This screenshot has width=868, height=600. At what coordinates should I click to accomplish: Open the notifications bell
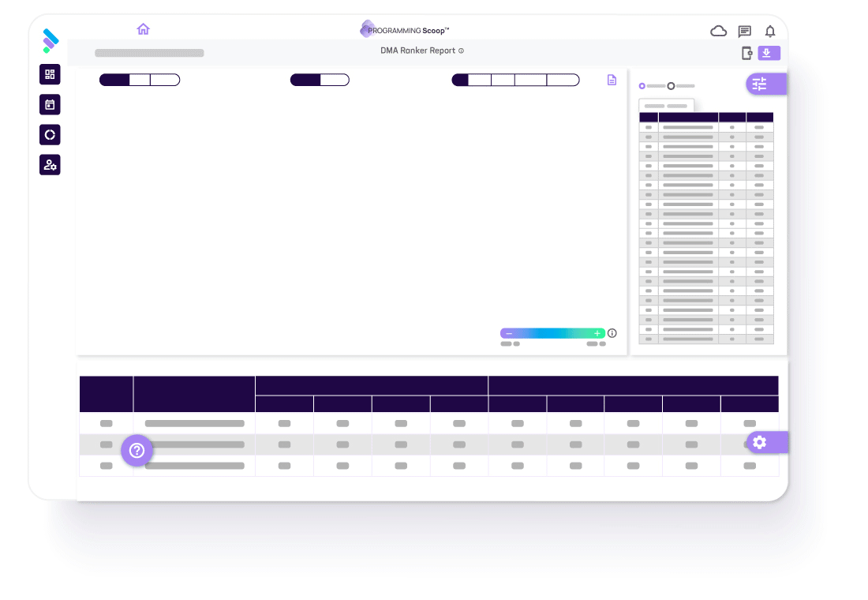tap(770, 31)
